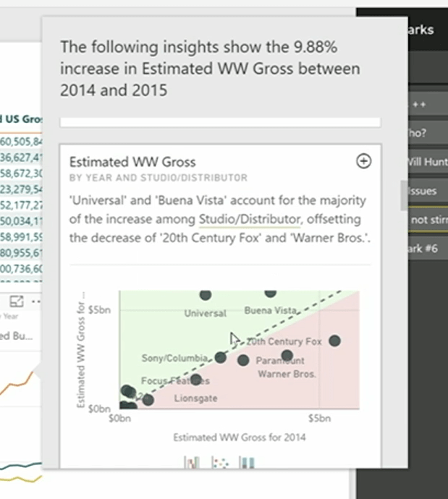
Task: Click the 'Estimated WW Gross' insight title
Action: tap(132, 162)
